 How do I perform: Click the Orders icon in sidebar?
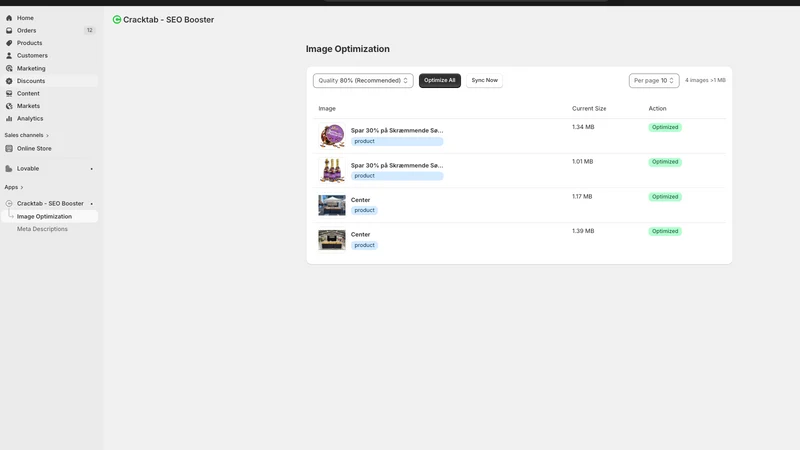coord(9,31)
